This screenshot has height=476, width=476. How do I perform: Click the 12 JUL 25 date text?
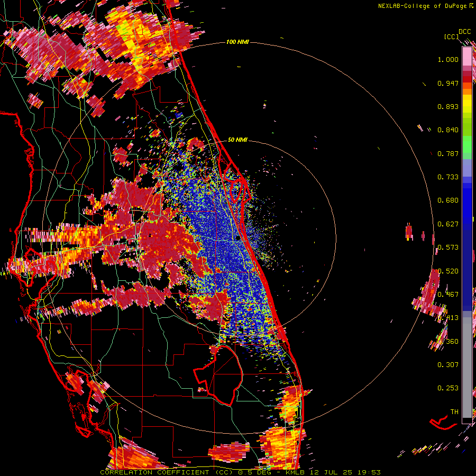(331, 472)
